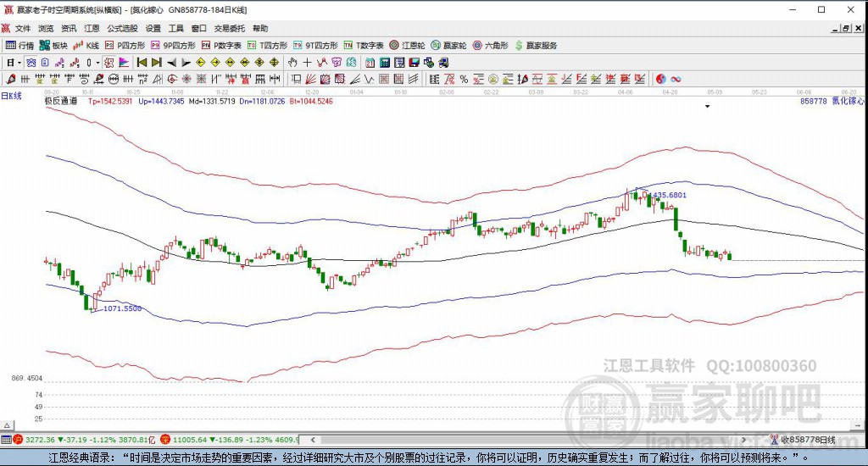Click the Md=1331.5719 indicator value

click(x=212, y=102)
